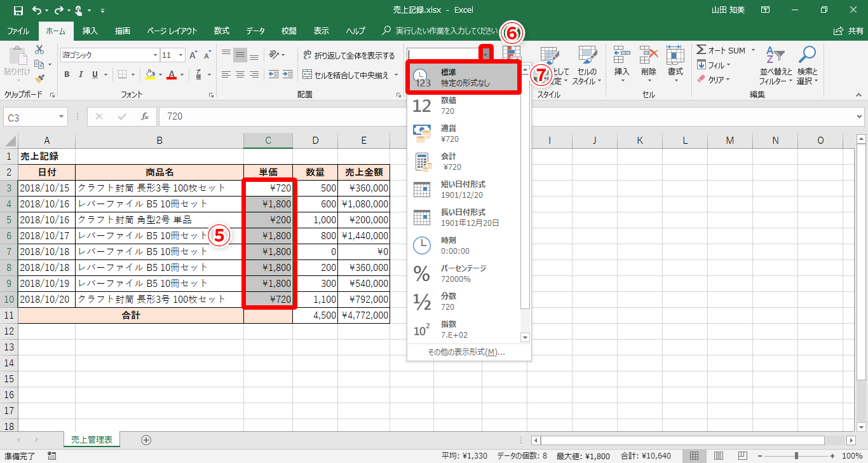The image size is (868, 463).
Task: Undo the last action
Action: pos(37,11)
